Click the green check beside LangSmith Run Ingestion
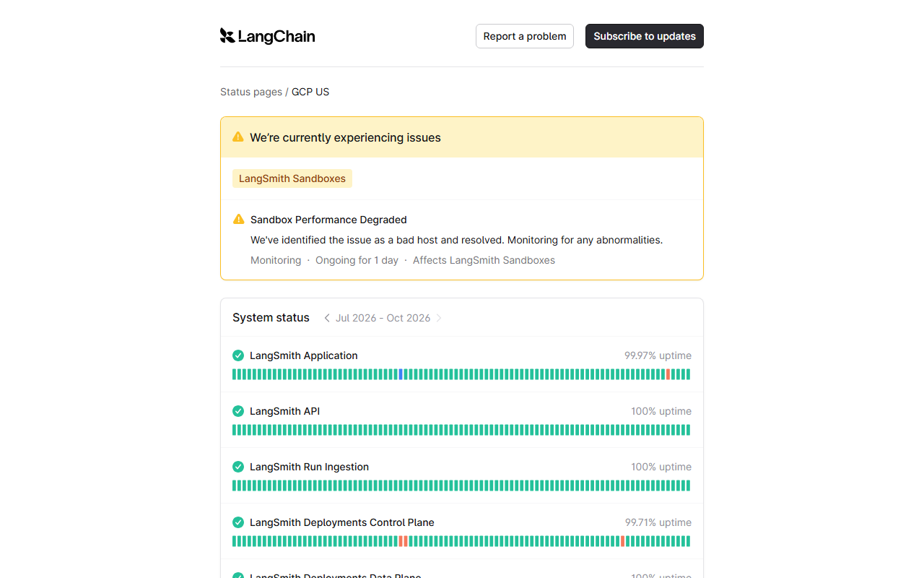The height and width of the screenshot is (578, 924). (238, 467)
